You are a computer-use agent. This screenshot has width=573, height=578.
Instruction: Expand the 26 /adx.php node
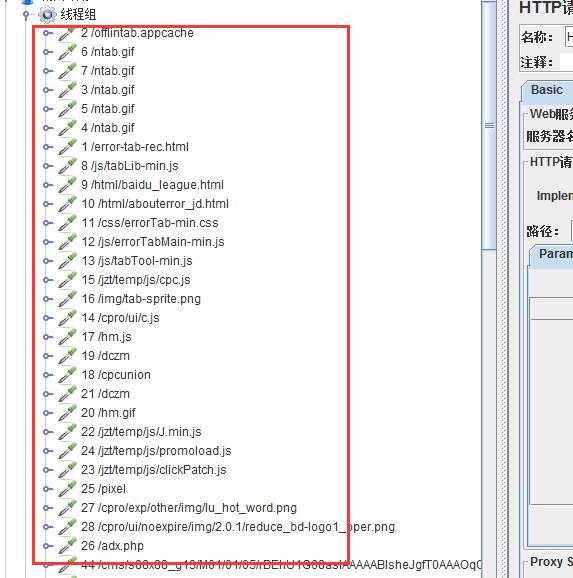click(48, 546)
